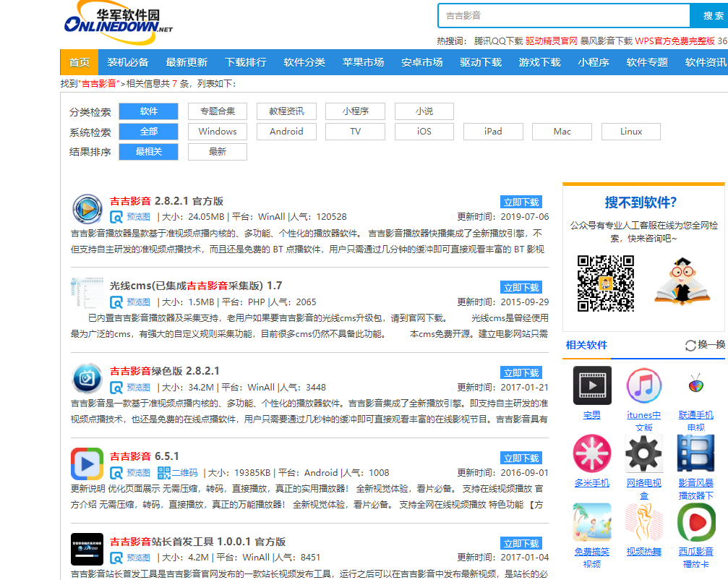Image resolution: width=728 pixels, height=580 pixels.
Task: Filter results by Android system
Action: [x=286, y=132]
